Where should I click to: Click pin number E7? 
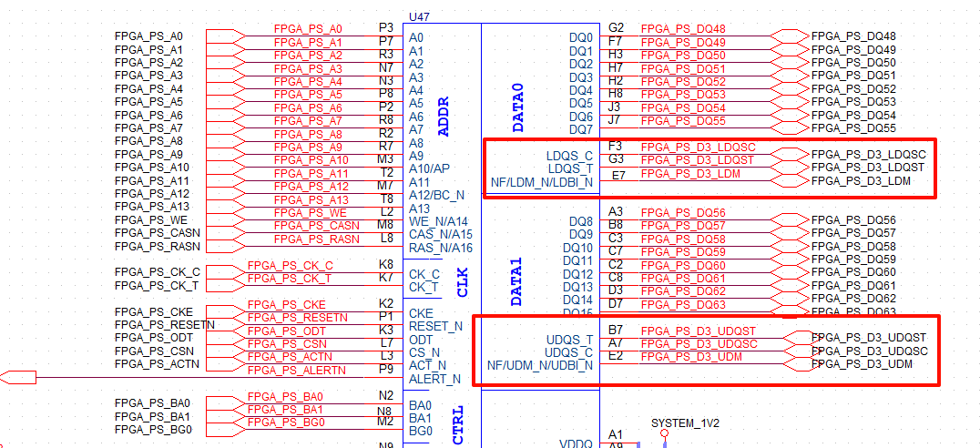tap(618, 175)
